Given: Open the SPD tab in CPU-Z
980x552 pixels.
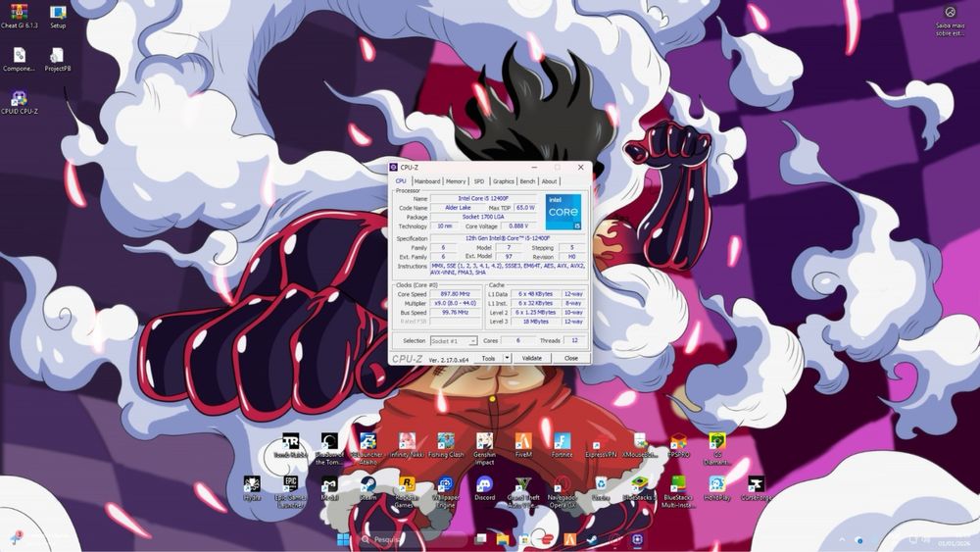Looking at the screenshot, I should (x=479, y=181).
